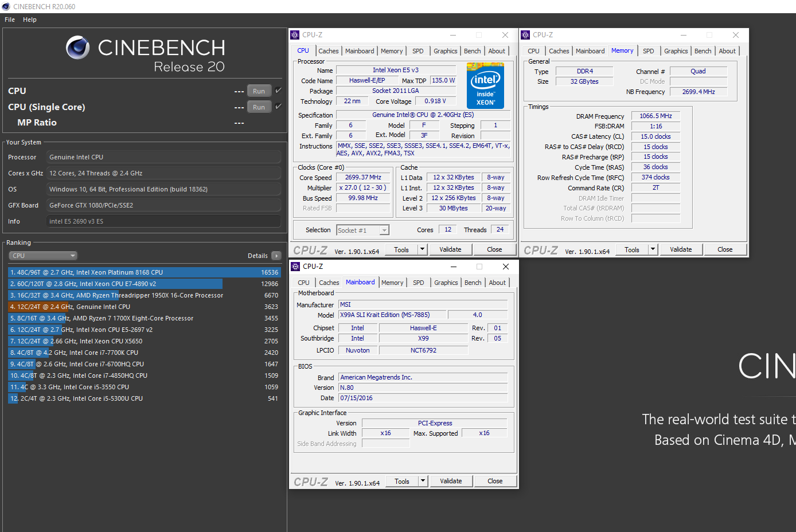Select the Core i7-6700HQ ranking row
The width and height of the screenshot is (796, 532).
(145, 364)
